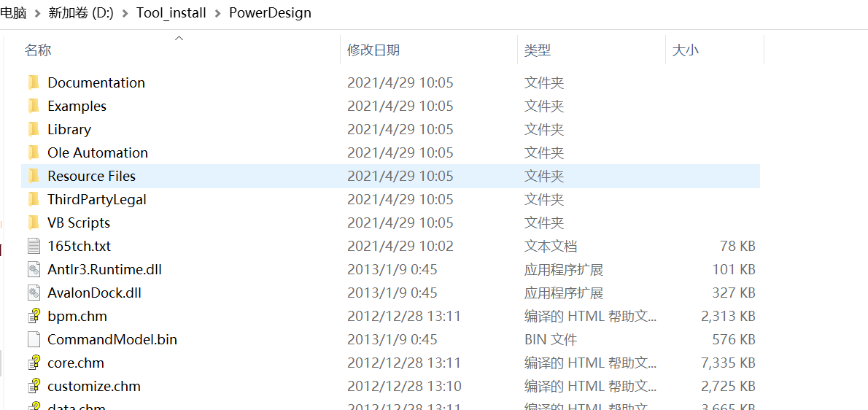Go to Tool_install in the breadcrumb path
Viewport: 868px width, 410px height.
(171, 12)
